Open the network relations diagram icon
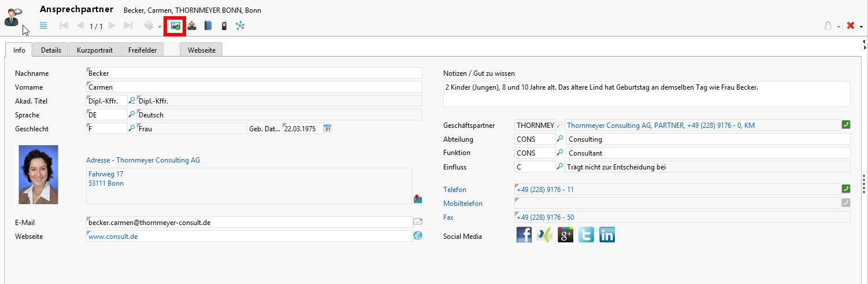Image resolution: width=868 pixels, height=284 pixels. tap(240, 26)
